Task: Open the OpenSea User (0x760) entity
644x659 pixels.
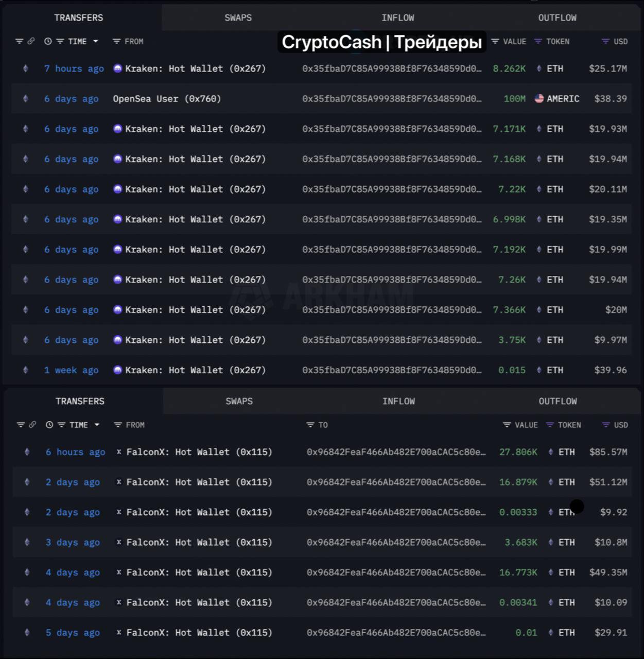Action: coord(167,99)
